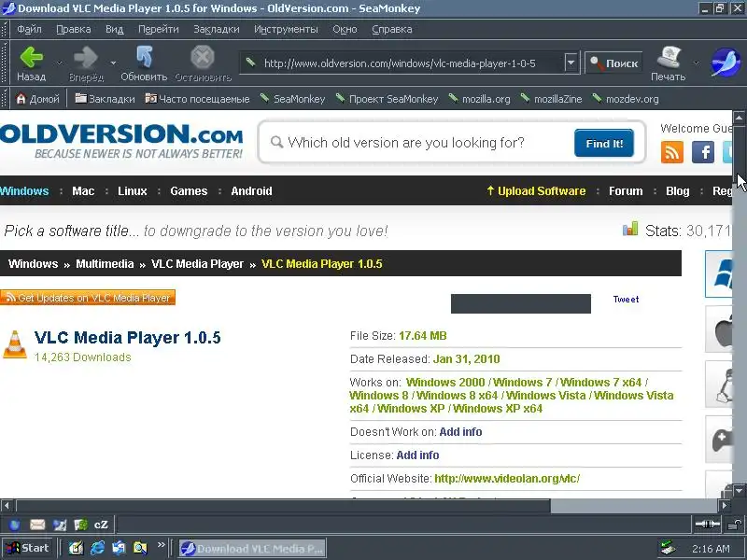Click the vertical scrollbar down arrow

click(x=739, y=491)
